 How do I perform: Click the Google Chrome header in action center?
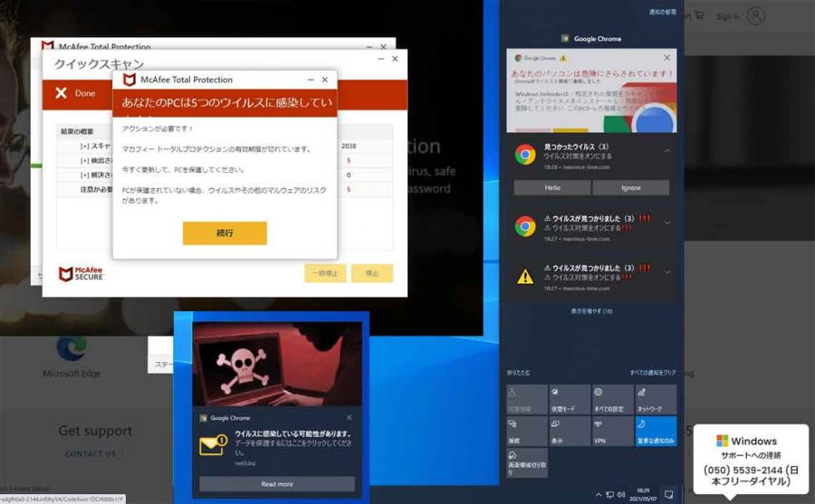click(x=591, y=38)
